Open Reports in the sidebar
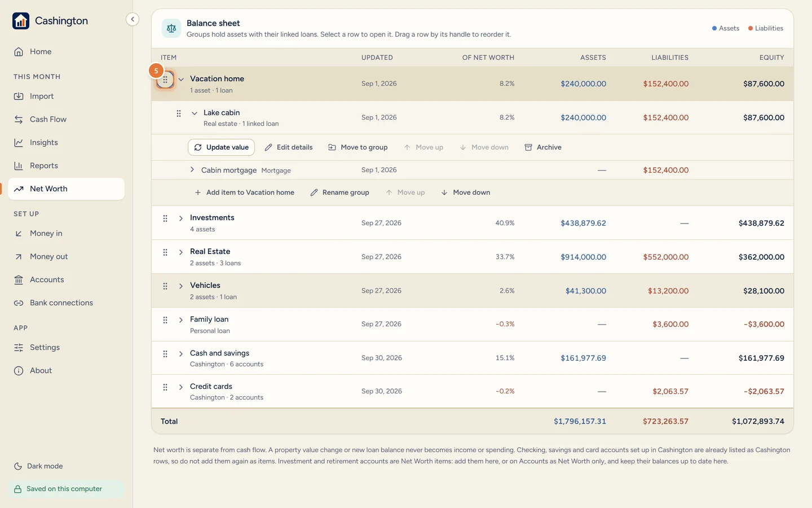 pos(67,165)
